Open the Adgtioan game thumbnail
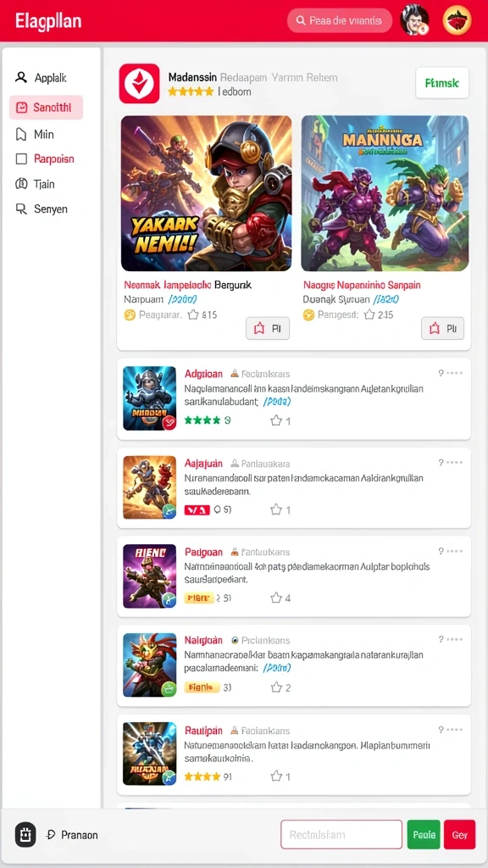Screen dimensions: 488x868 [x=149, y=398]
